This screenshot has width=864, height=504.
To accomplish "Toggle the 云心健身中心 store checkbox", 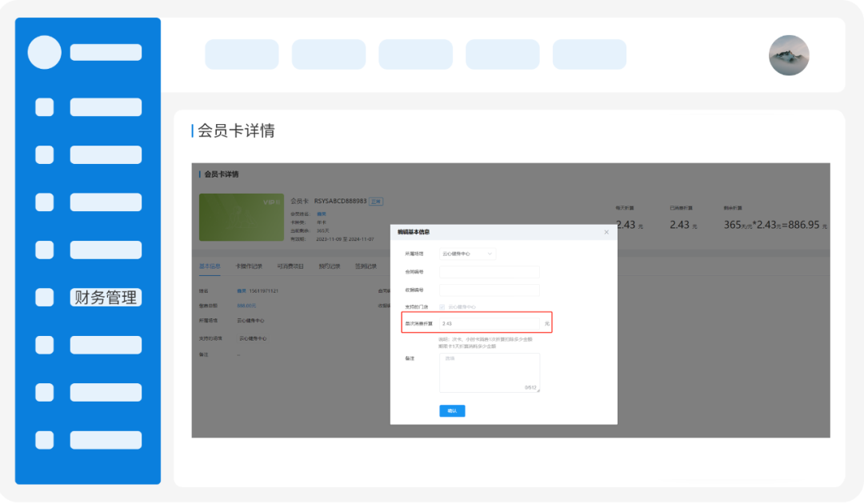I will coord(442,306).
